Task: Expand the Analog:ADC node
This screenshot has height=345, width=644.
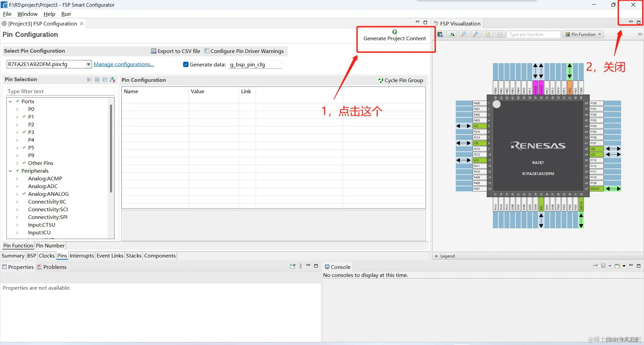Action: pos(17,186)
